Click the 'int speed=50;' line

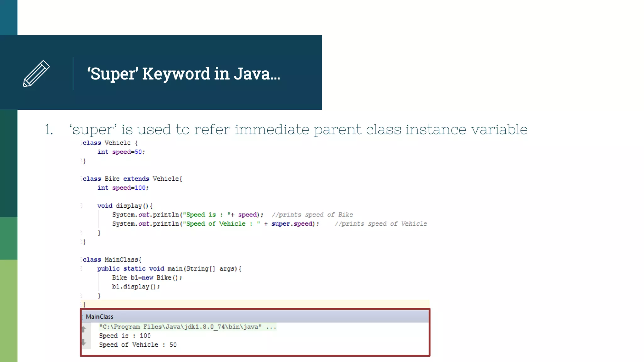pyautogui.click(x=121, y=152)
